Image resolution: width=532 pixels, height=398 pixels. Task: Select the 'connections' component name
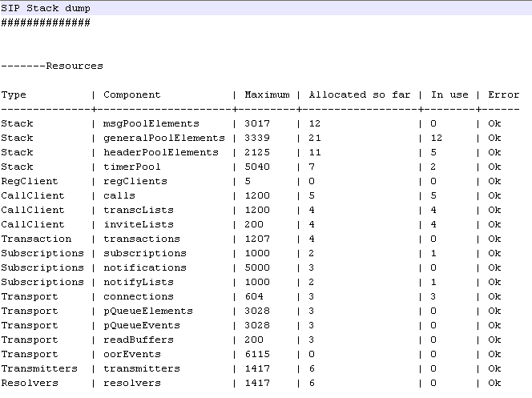(x=139, y=296)
